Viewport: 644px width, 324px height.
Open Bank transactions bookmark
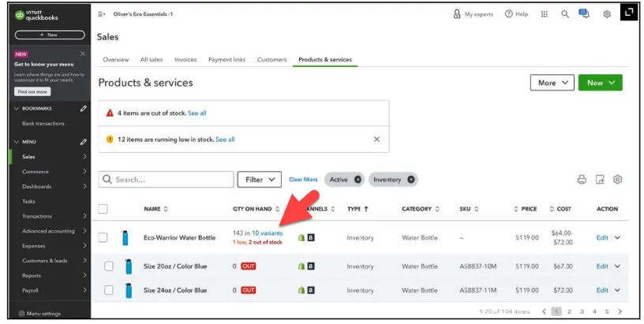coord(43,124)
